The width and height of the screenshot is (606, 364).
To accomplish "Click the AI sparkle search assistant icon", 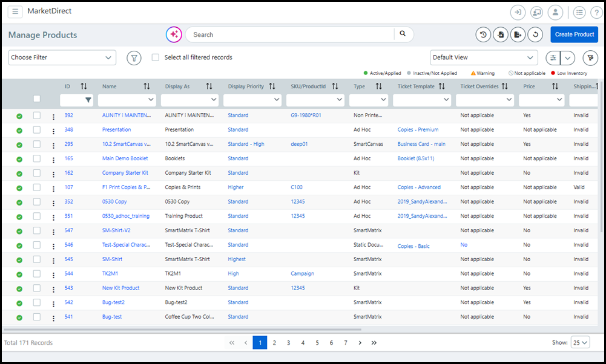I will click(174, 35).
